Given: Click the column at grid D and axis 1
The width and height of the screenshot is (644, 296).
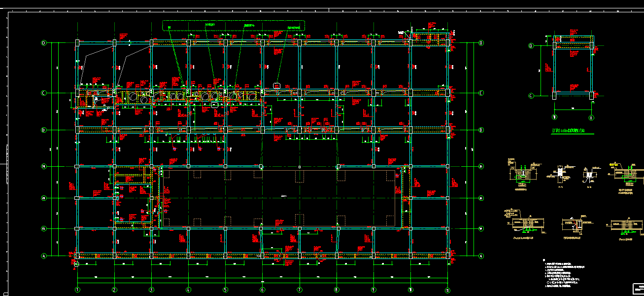Looking at the screenshot, I should point(77,43).
